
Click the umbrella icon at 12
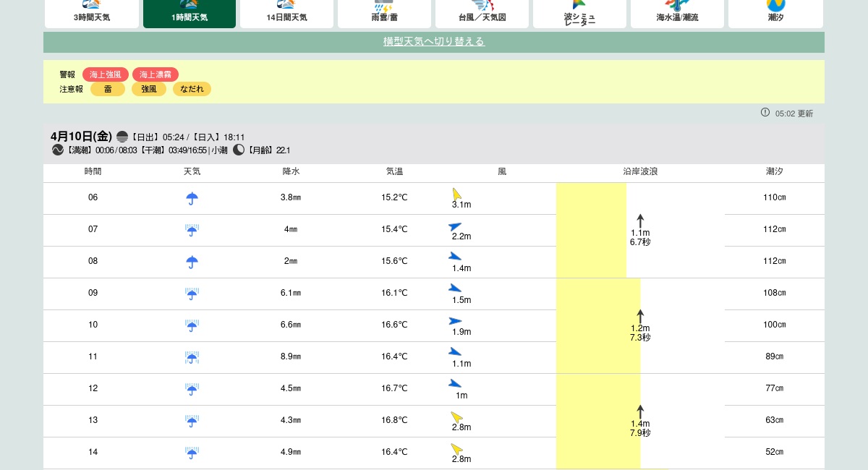(x=192, y=389)
